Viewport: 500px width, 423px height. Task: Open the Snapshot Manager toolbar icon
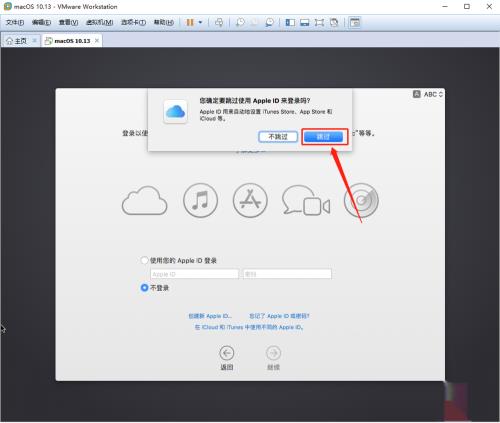point(269,22)
